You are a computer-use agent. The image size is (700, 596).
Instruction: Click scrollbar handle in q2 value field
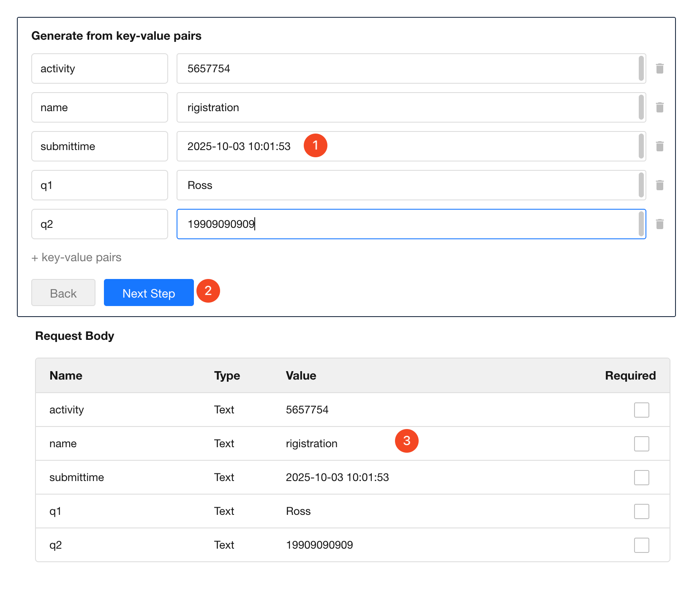tap(641, 224)
